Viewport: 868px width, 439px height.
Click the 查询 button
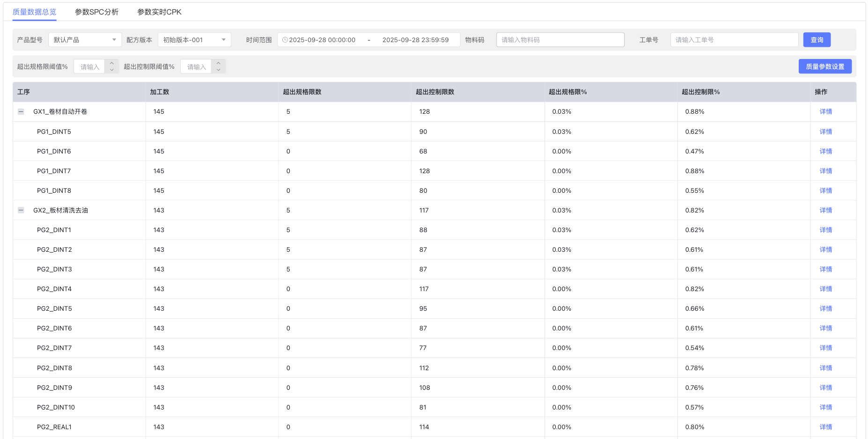[x=817, y=40]
